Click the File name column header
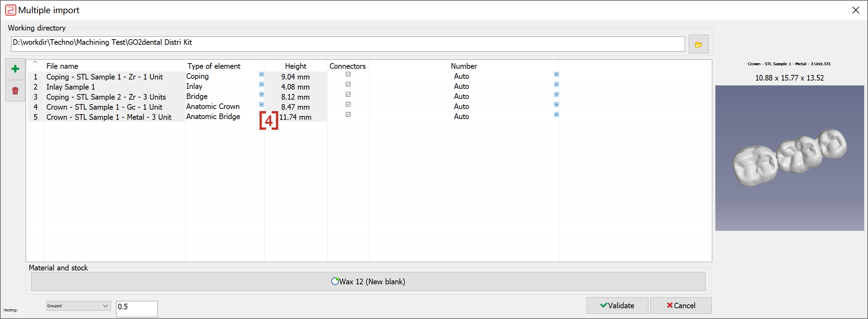Image resolution: width=868 pixels, height=319 pixels. coord(115,66)
